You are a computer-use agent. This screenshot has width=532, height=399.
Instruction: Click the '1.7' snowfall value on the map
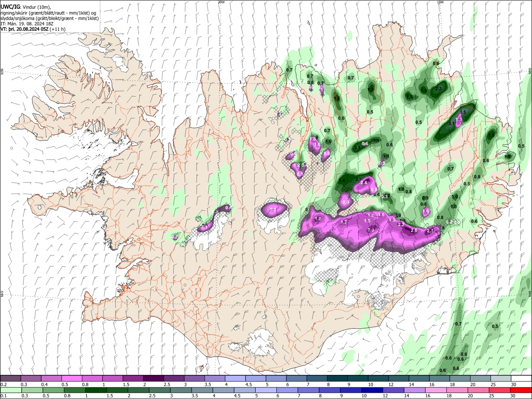[344, 222]
